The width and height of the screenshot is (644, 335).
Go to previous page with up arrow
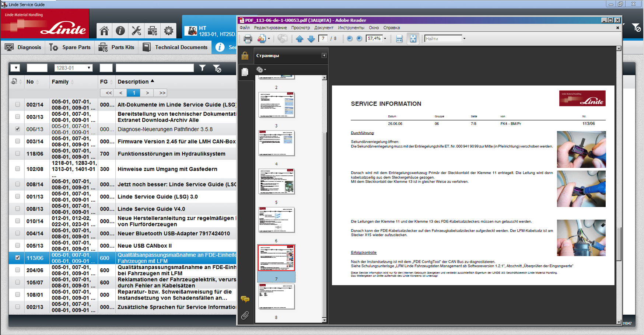tap(300, 39)
